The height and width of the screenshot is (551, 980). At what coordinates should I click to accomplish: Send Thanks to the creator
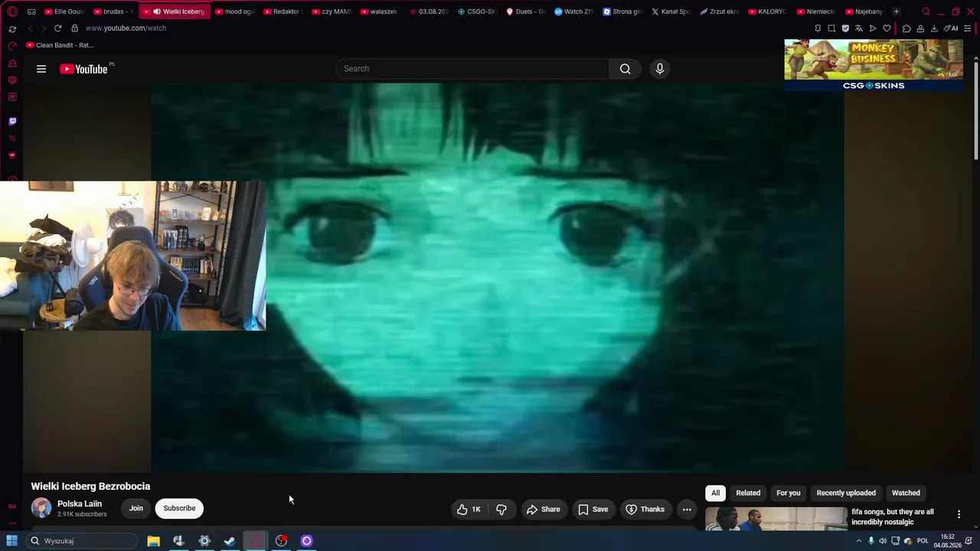click(x=645, y=510)
